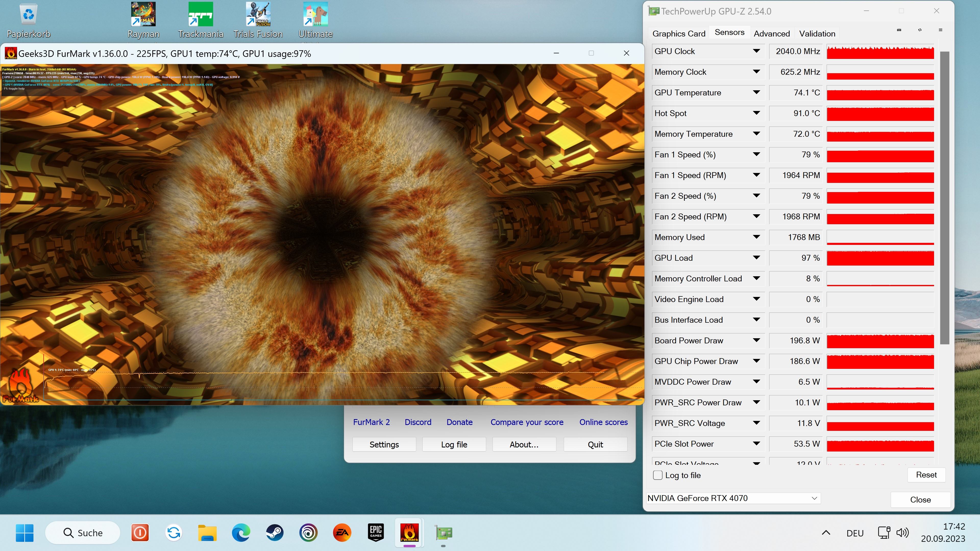Open Steam from the taskbar
The image size is (980, 551).
click(274, 533)
